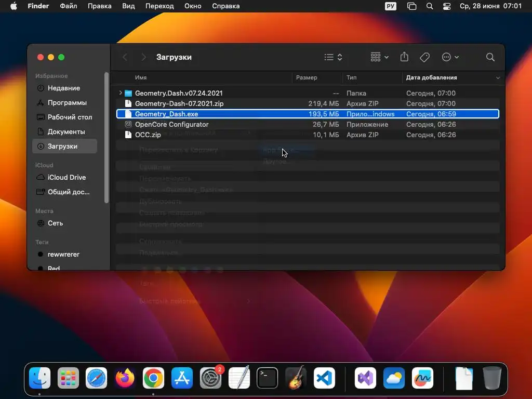This screenshot has height=399, width=532.
Task: Select the Geometry_Dash.exe file row
Action: (x=308, y=114)
